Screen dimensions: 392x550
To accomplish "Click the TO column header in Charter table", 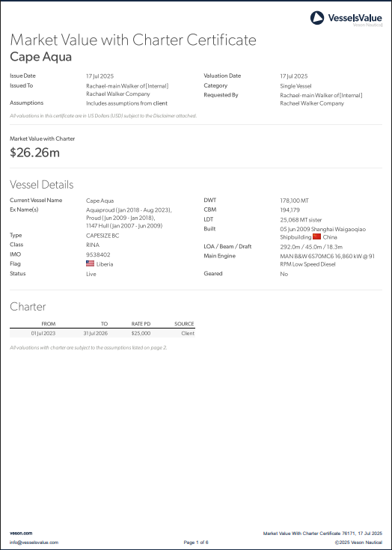I will coord(105,324).
